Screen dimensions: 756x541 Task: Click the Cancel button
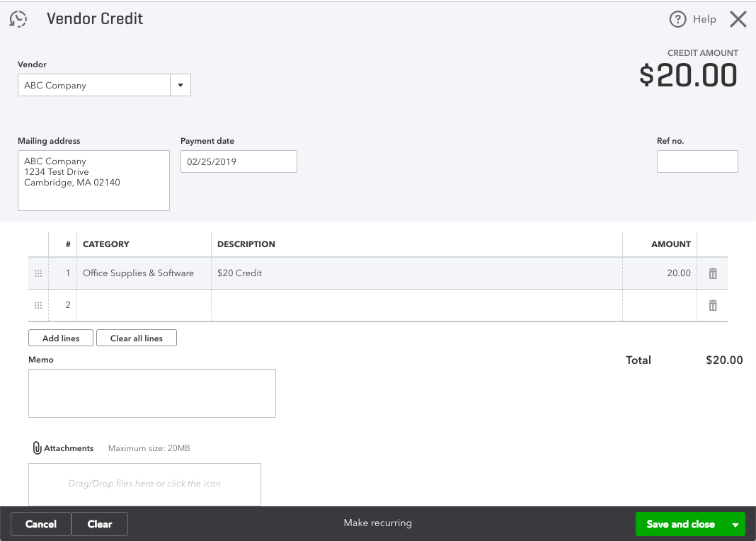coord(41,524)
